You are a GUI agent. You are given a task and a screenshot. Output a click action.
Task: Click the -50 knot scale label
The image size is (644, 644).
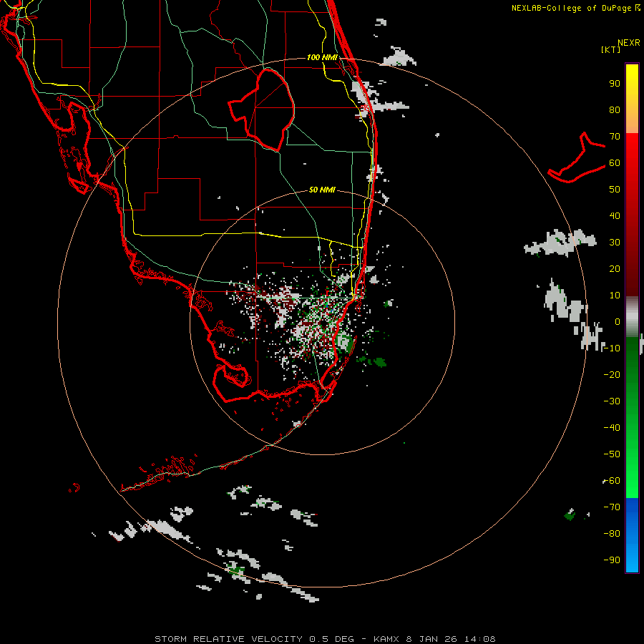(x=612, y=454)
